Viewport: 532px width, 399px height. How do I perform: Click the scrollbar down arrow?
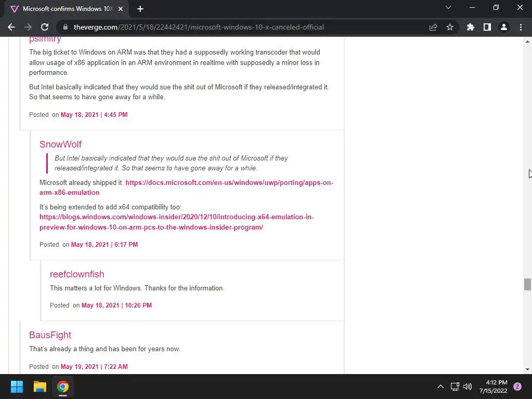tap(527, 369)
